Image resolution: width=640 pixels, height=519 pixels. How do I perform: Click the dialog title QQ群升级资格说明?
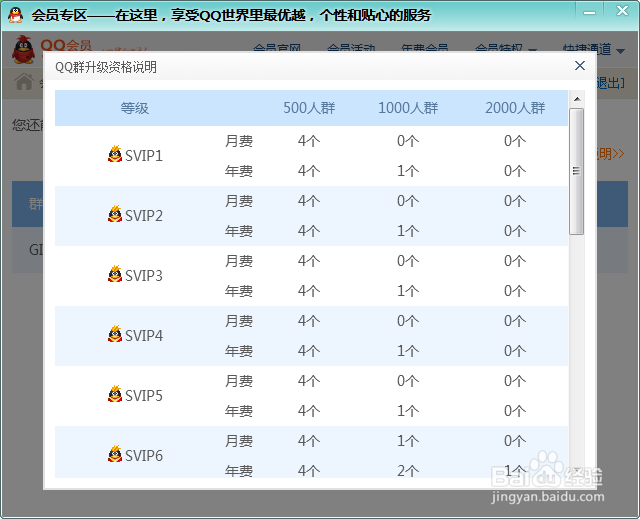coord(106,67)
